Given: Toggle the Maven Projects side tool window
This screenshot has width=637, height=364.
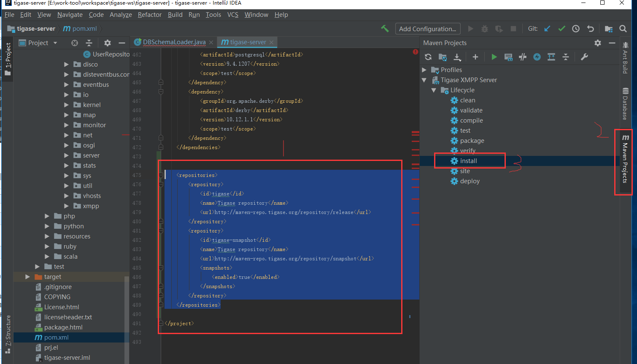Looking at the screenshot, I should click(x=625, y=162).
